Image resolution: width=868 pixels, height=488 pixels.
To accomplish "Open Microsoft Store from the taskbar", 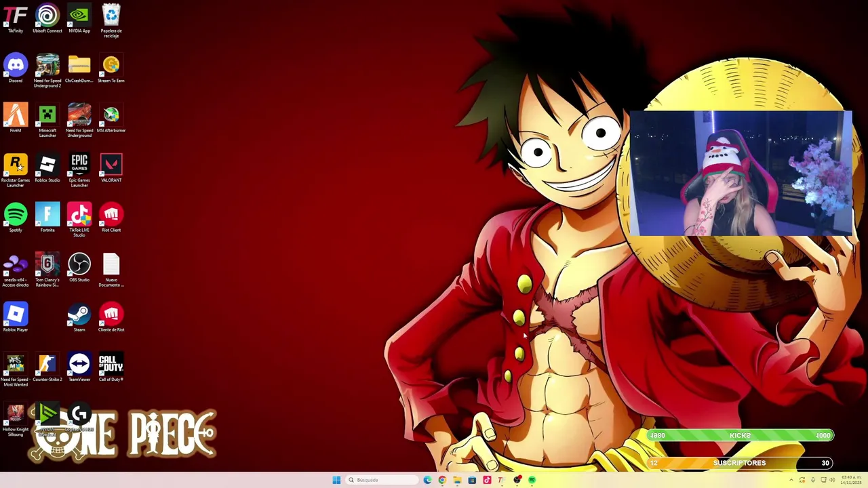I will point(472,480).
